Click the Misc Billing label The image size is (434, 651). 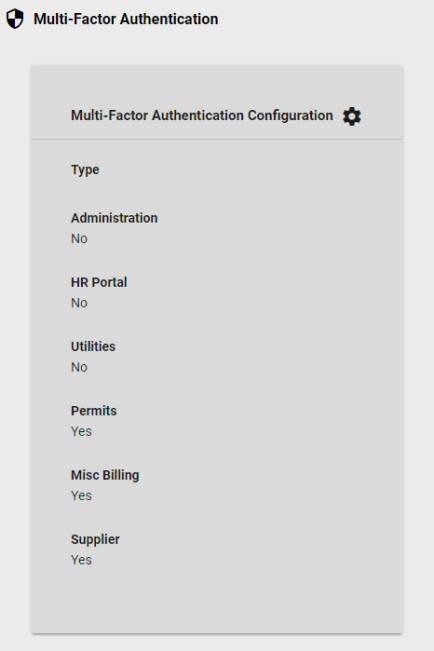click(105, 475)
